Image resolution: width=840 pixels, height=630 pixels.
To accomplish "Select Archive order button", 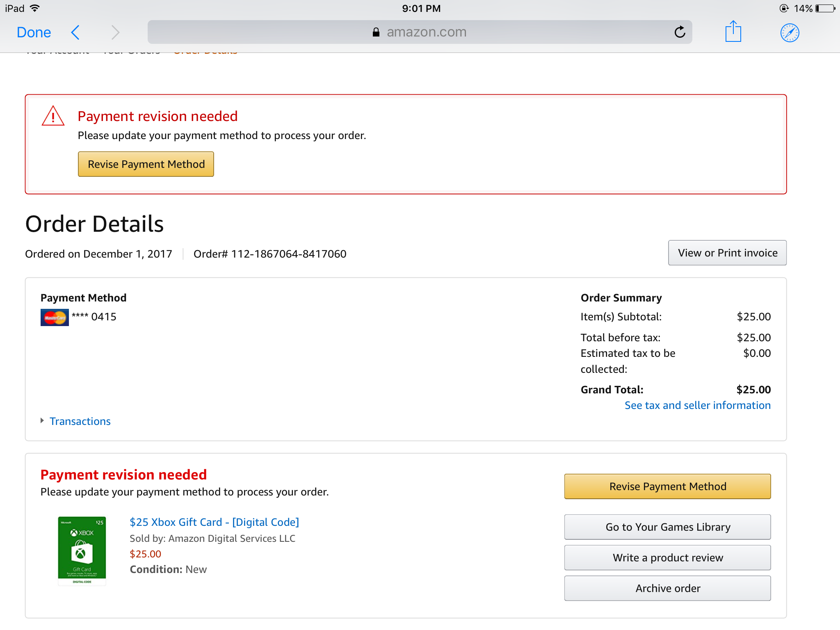I will coord(667,589).
